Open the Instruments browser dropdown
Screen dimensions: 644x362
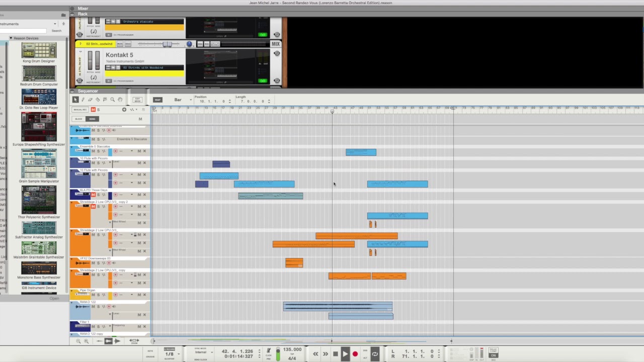tap(55, 24)
